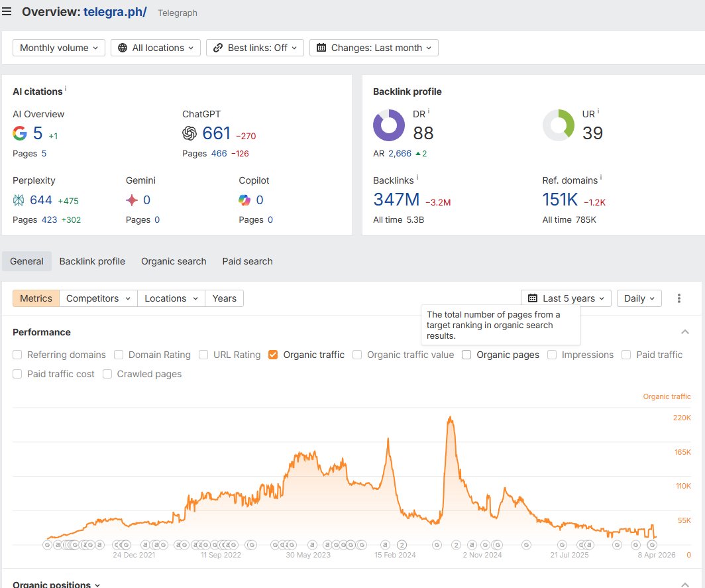Click the Perplexity Pages 423 value

50,219
